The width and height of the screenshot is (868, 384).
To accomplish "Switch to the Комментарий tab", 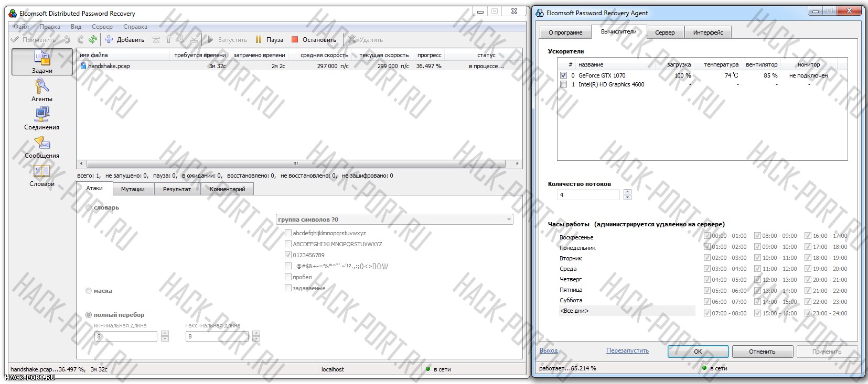I will coord(227,189).
